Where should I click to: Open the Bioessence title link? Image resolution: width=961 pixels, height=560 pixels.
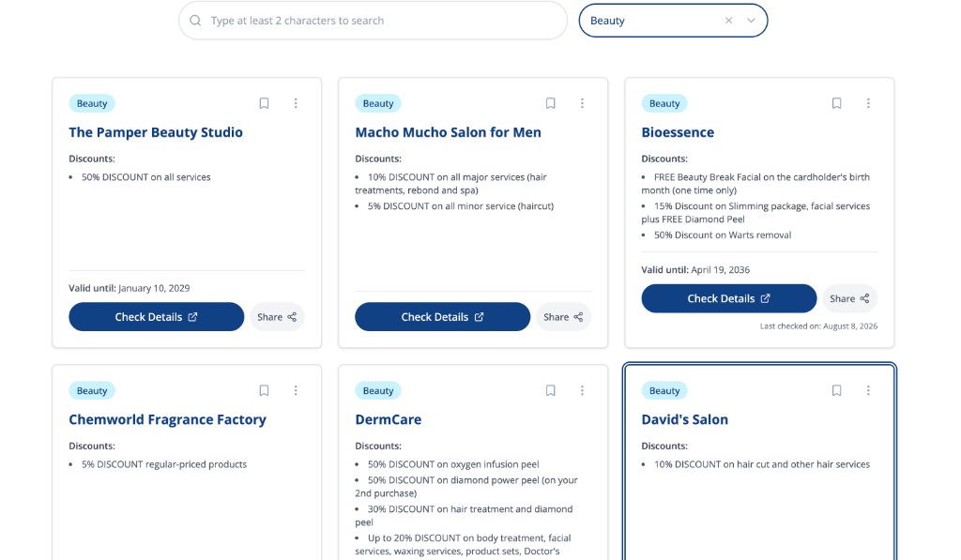coord(678,132)
